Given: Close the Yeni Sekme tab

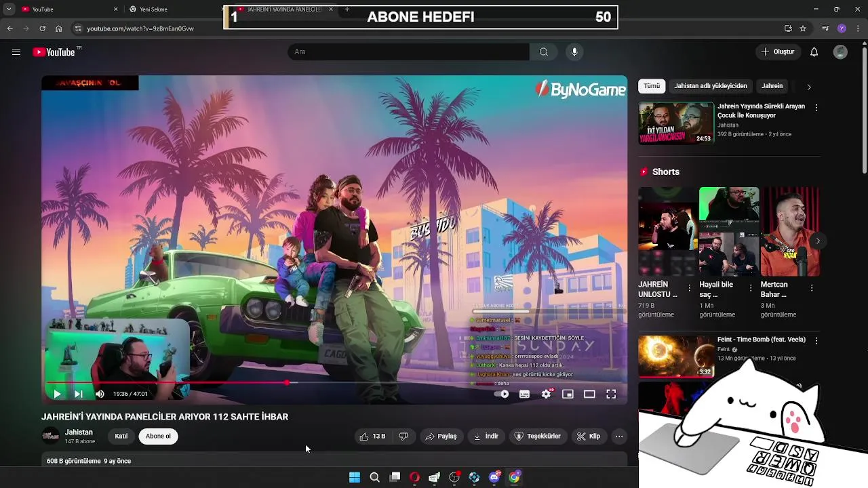Looking at the screenshot, I should [223, 9].
